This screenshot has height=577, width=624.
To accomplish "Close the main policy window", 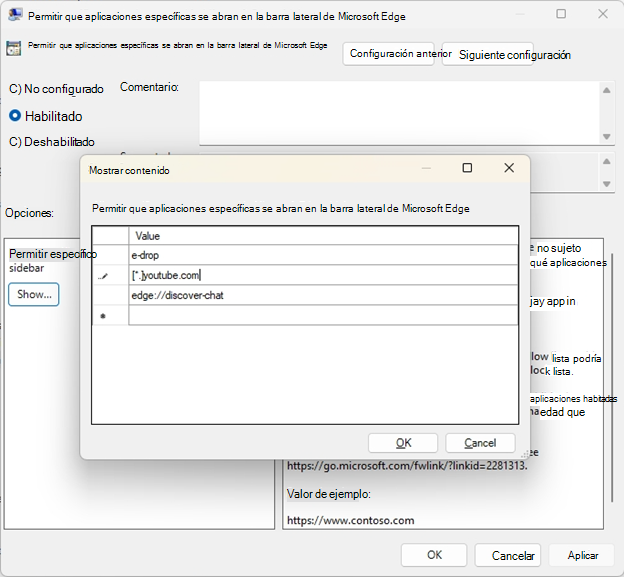I will pyautogui.click(x=603, y=14).
